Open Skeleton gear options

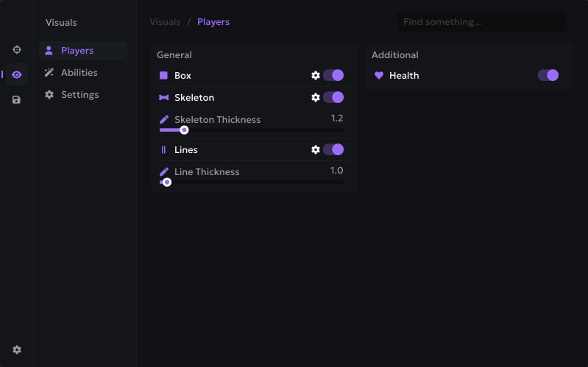(316, 97)
